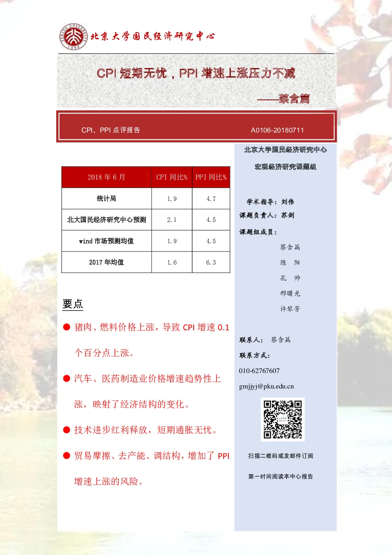
Task: Click team member name 许琴芳
Action: click(290, 309)
